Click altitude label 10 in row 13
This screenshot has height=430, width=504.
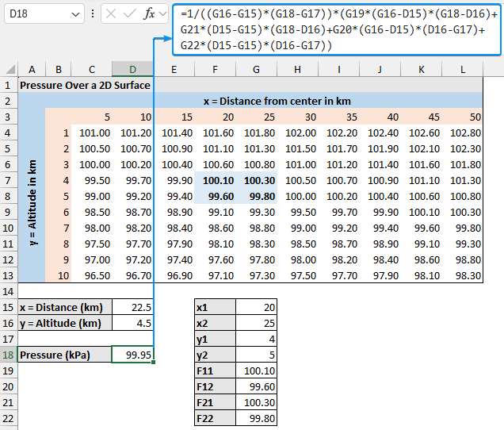point(59,275)
